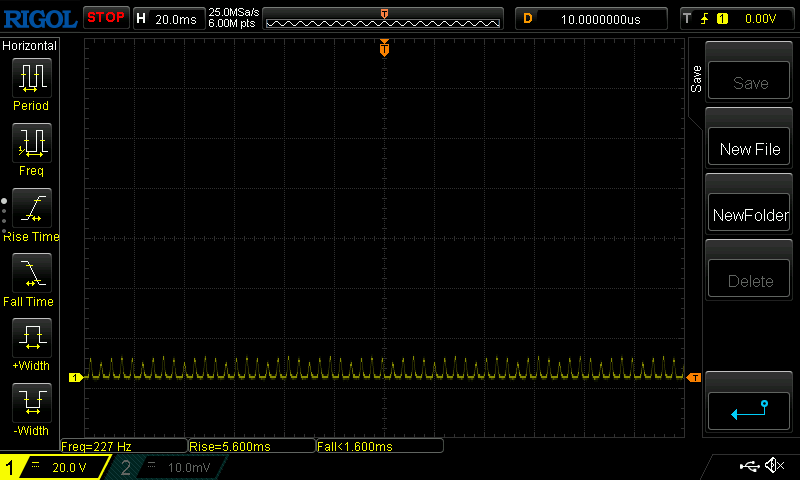This screenshot has width=800, height=480.
Task: Select the Freq measurement icon
Action: click(30, 142)
